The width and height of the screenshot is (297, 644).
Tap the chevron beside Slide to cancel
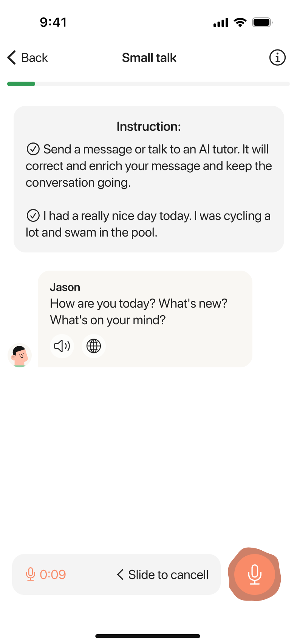point(120,574)
